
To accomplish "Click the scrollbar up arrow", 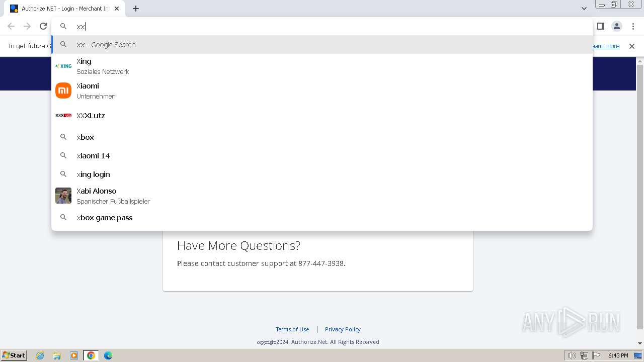I will coord(640,61).
